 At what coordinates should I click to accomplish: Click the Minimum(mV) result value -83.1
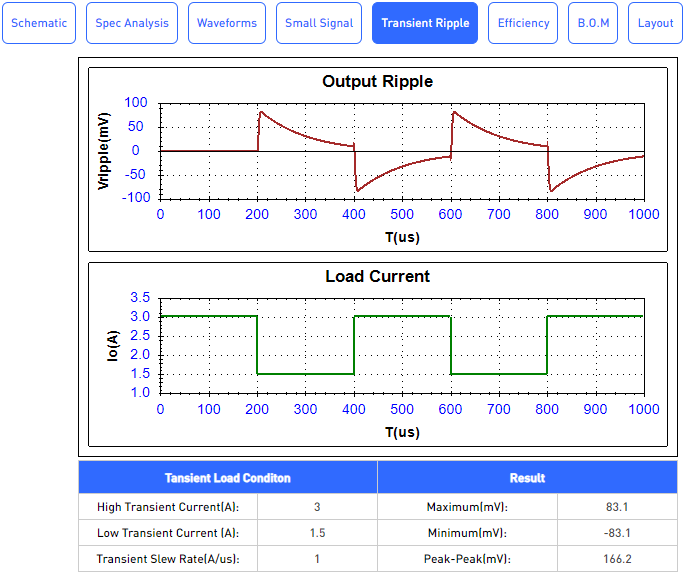pyautogui.click(x=617, y=533)
